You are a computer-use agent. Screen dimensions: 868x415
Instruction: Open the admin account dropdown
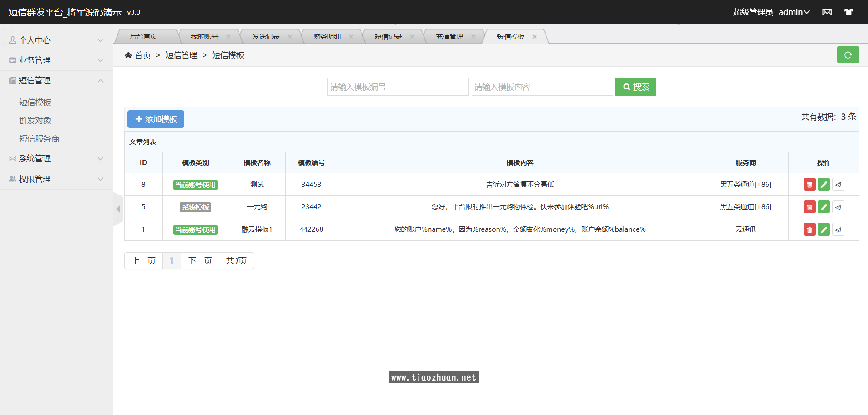pyautogui.click(x=794, y=12)
